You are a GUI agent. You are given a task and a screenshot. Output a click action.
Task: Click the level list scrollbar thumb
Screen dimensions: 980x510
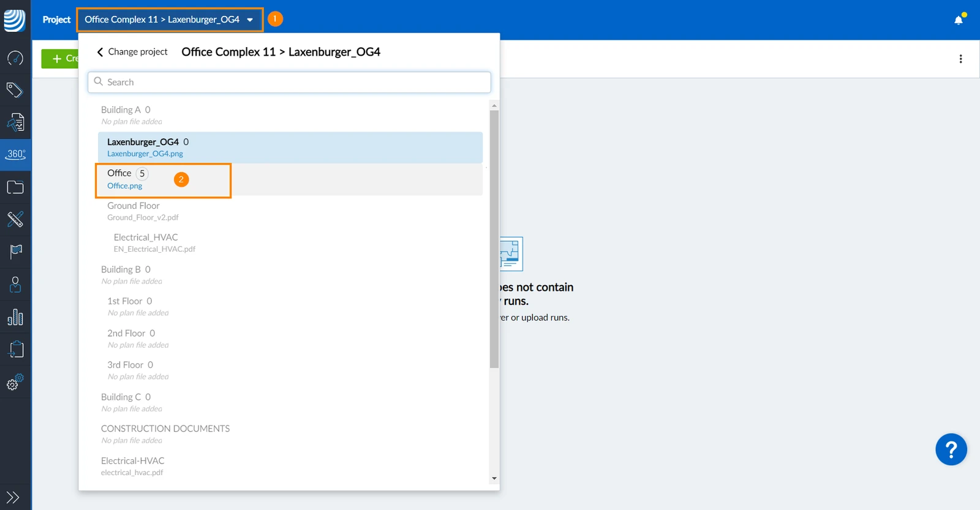[494, 239]
